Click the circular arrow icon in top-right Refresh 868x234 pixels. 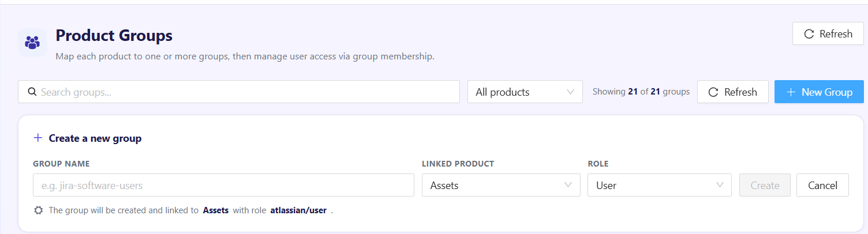tap(809, 34)
